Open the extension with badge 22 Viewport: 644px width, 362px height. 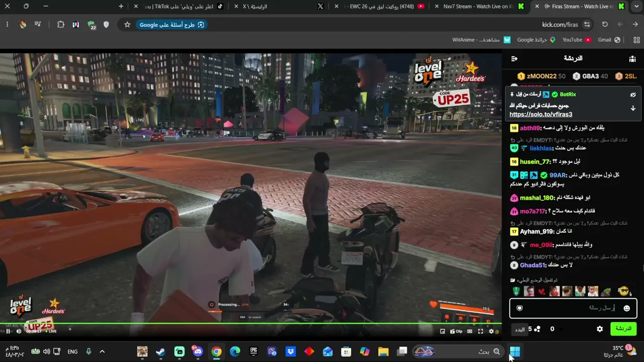click(x=92, y=25)
